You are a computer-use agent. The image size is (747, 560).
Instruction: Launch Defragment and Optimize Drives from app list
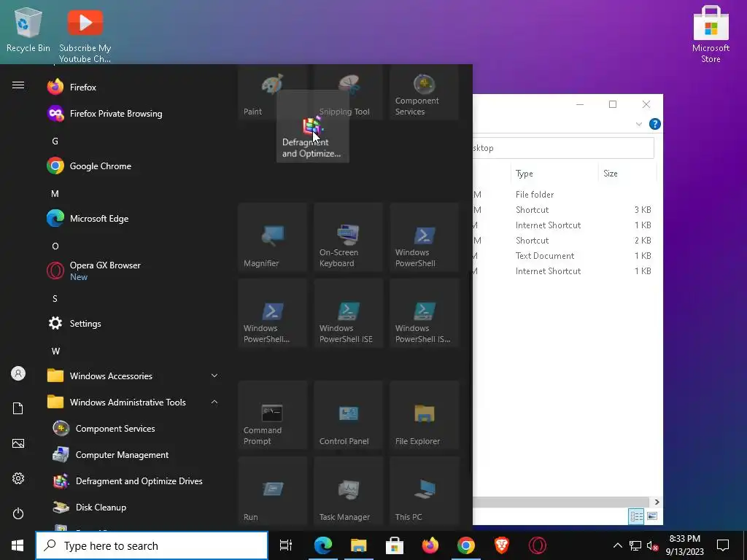(x=133, y=481)
